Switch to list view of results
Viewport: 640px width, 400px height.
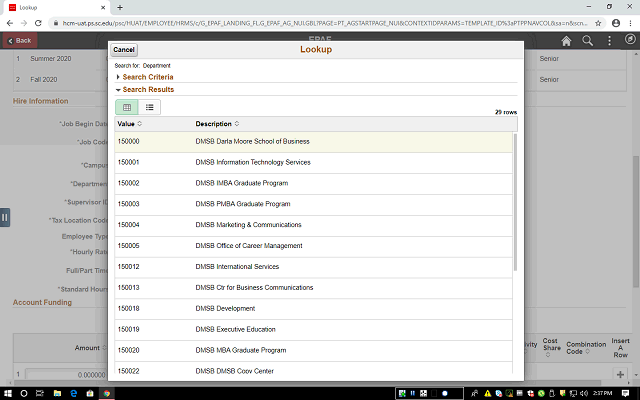point(149,107)
